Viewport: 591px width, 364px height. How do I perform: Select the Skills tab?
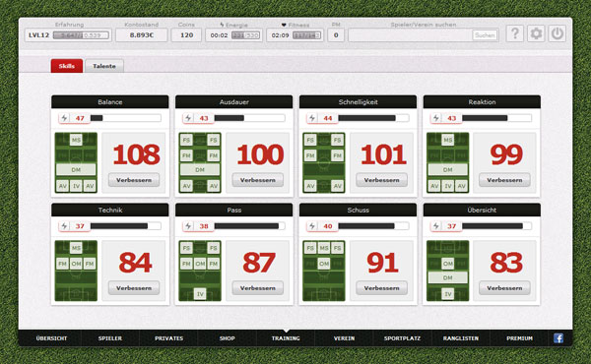[67, 66]
